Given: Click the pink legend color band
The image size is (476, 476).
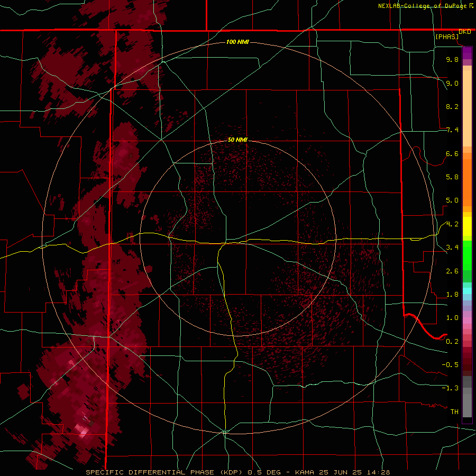Looking at the screenshot, I should [x=467, y=321].
